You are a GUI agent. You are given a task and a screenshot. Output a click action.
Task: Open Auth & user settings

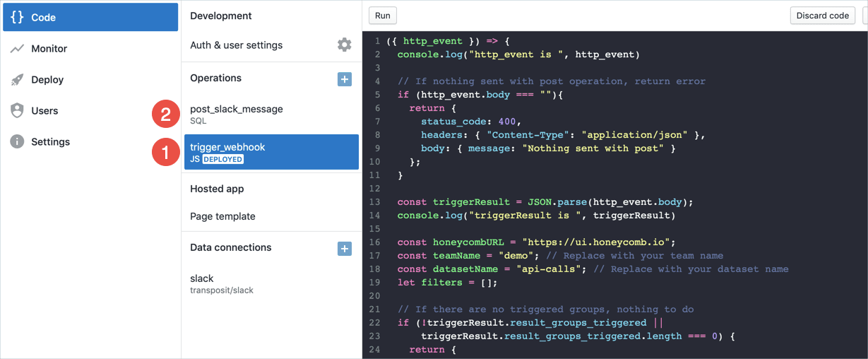point(236,45)
